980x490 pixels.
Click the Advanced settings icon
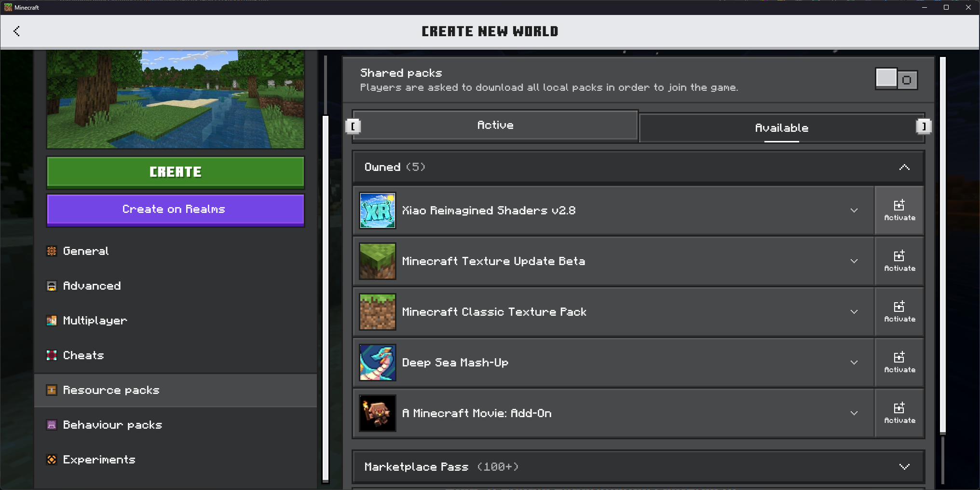(x=52, y=286)
